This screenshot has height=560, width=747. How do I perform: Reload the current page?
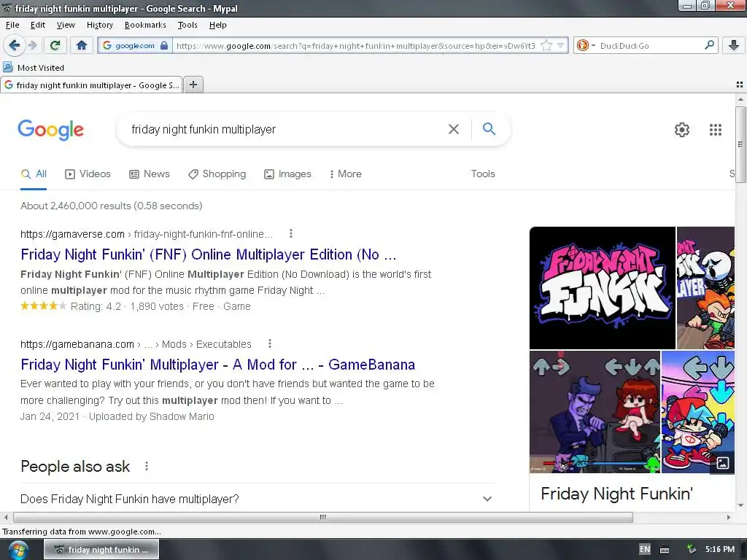[x=55, y=45]
